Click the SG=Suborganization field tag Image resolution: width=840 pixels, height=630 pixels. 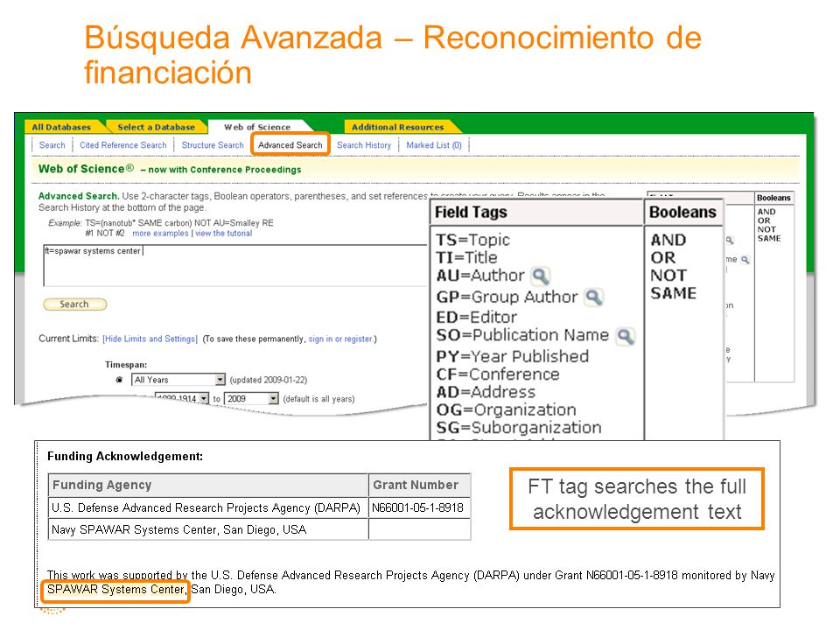tap(519, 428)
